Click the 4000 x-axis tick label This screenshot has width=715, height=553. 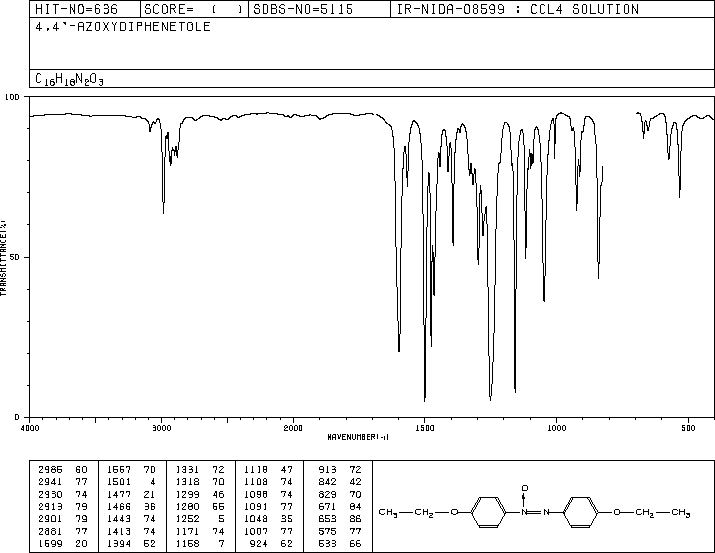coord(30,428)
